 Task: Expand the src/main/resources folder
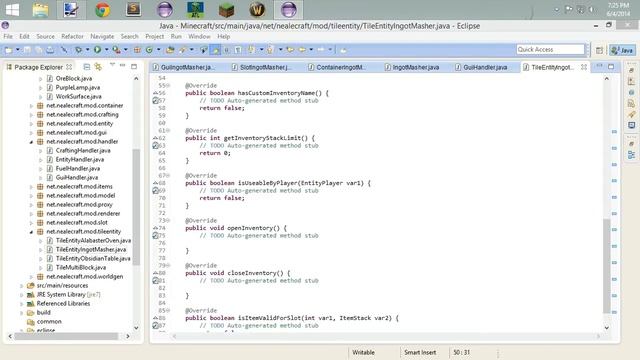tap(22, 286)
